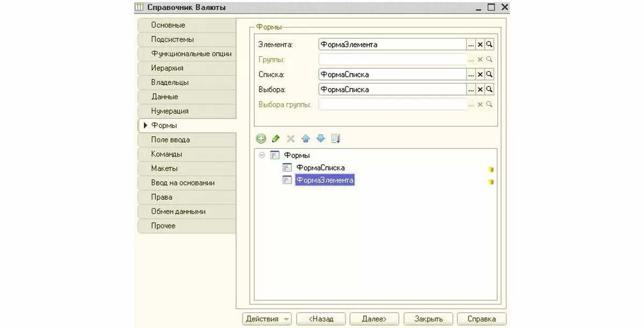This screenshot has height=328, width=644.
Task: Switch to the Поле ввода tab
Action: pos(187,140)
